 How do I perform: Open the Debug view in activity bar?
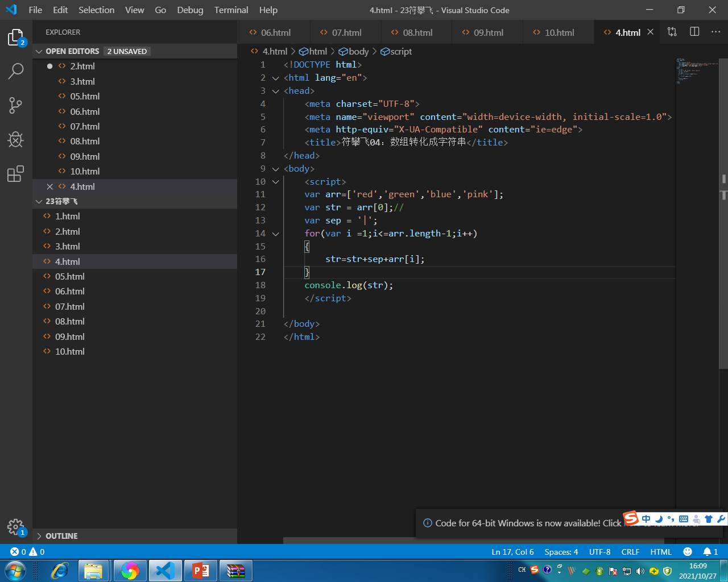(x=16, y=139)
